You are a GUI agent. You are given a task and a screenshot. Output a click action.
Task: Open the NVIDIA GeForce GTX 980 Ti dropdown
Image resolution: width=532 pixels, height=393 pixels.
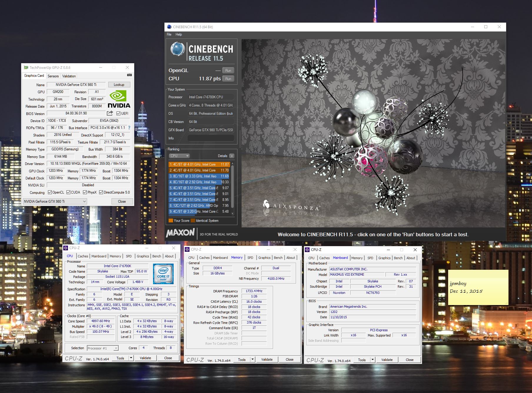(55, 202)
